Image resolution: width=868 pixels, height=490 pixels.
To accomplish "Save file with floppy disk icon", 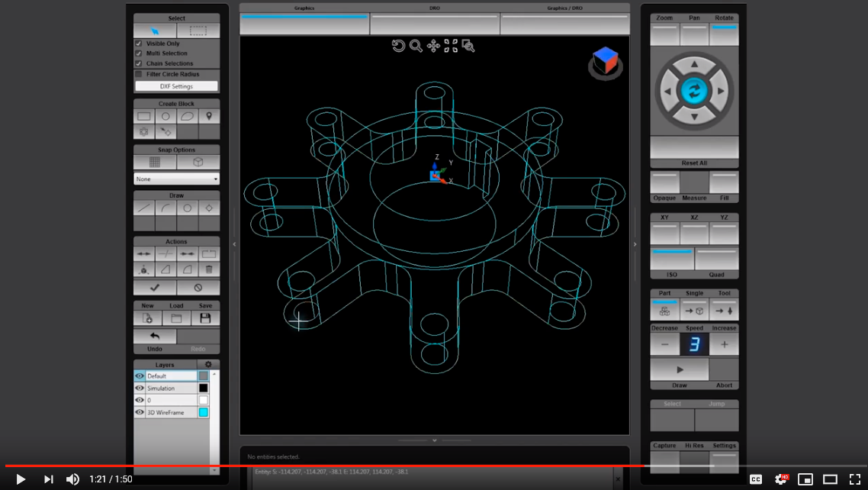I will click(x=205, y=318).
